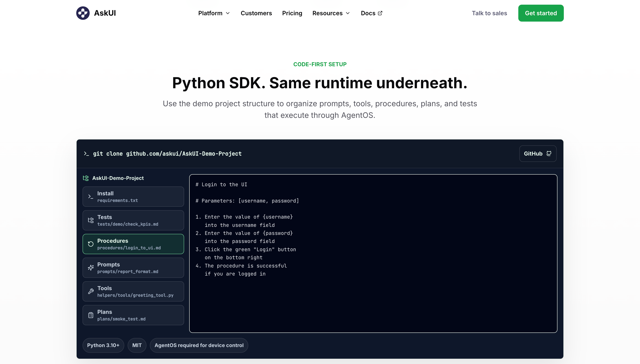Click the 'Use the demo project structure' subtitle line
Image resolution: width=640 pixels, height=364 pixels.
[320, 103]
